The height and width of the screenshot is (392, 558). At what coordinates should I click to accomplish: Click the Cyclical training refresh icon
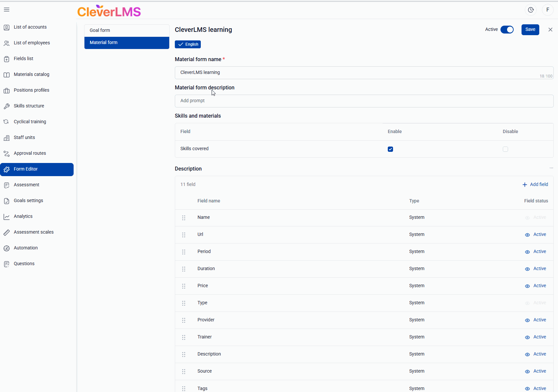pyautogui.click(x=7, y=122)
